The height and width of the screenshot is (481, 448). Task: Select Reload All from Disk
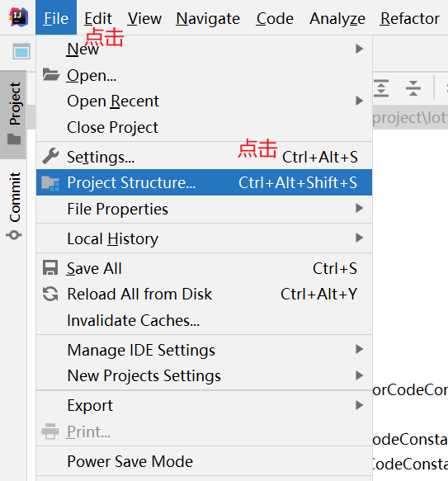[x=204, y=294]
